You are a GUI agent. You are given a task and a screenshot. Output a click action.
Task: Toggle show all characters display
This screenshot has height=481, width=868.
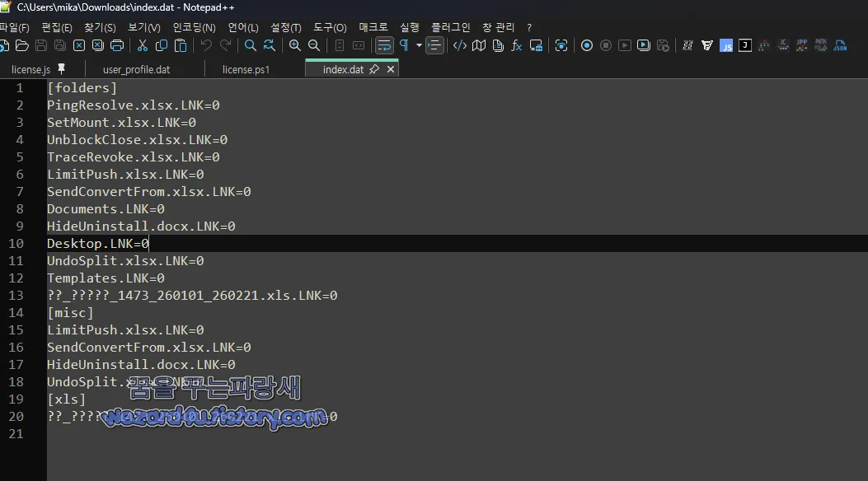(x=404, y=46)
